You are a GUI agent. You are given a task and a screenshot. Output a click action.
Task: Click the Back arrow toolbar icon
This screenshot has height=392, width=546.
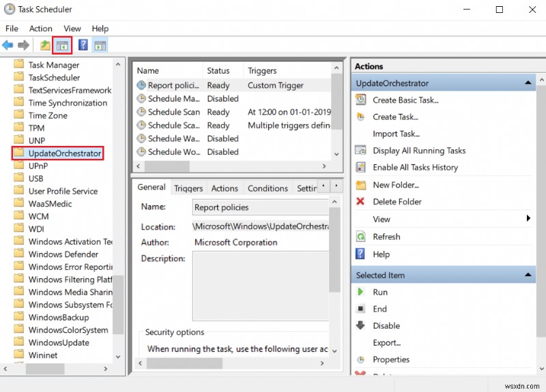pyautogui.click(x=8, y=45)
